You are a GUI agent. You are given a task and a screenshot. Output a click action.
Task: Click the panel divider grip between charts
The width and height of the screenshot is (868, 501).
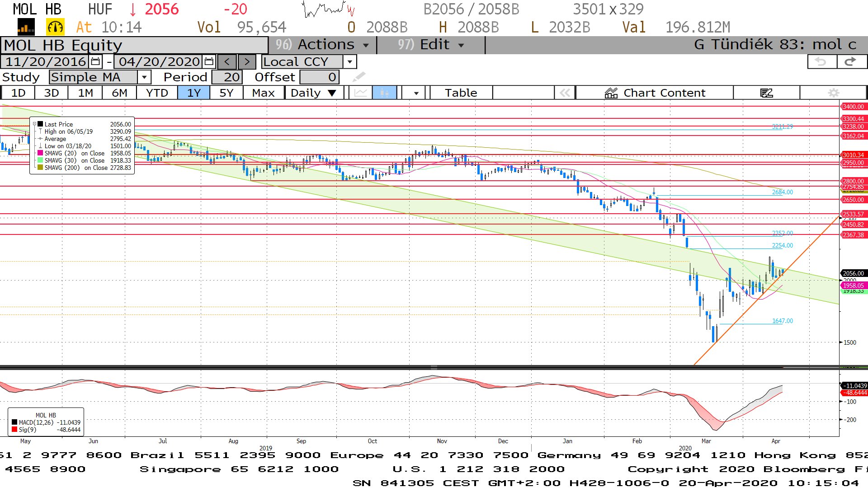(434, 367)
